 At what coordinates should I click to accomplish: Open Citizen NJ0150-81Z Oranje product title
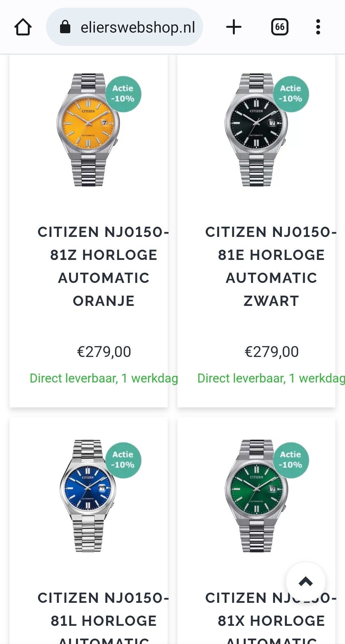(103, 266)
